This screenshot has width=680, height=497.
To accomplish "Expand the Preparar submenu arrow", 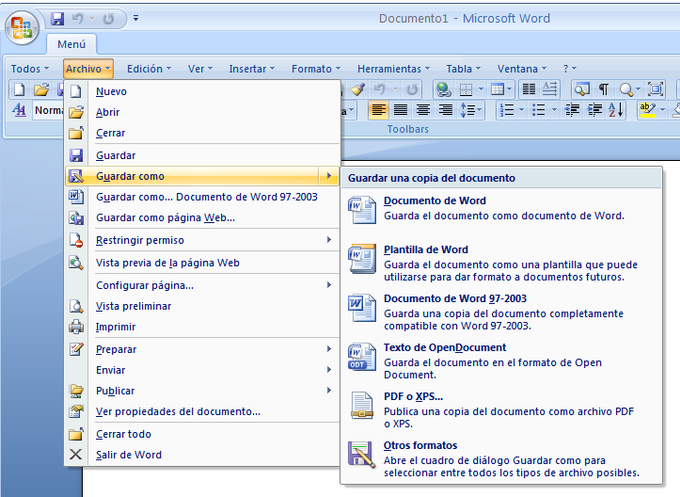I will pos(329,349).
